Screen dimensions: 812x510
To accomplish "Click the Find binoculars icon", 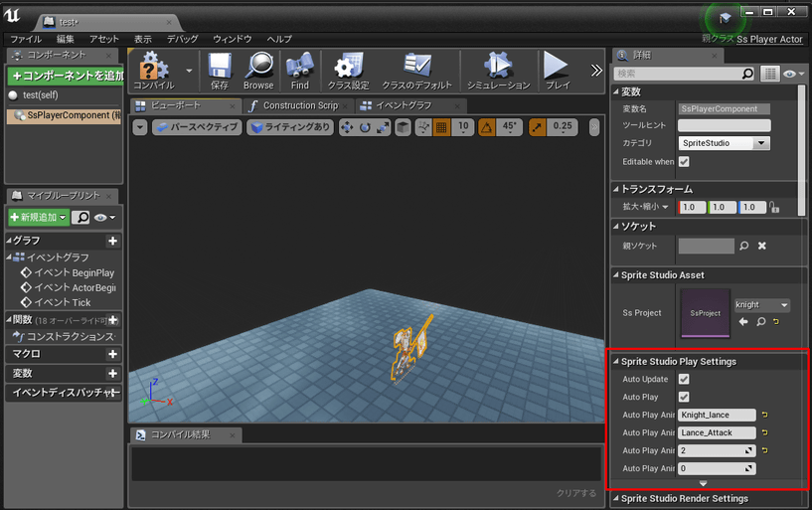I will point(300,72).
